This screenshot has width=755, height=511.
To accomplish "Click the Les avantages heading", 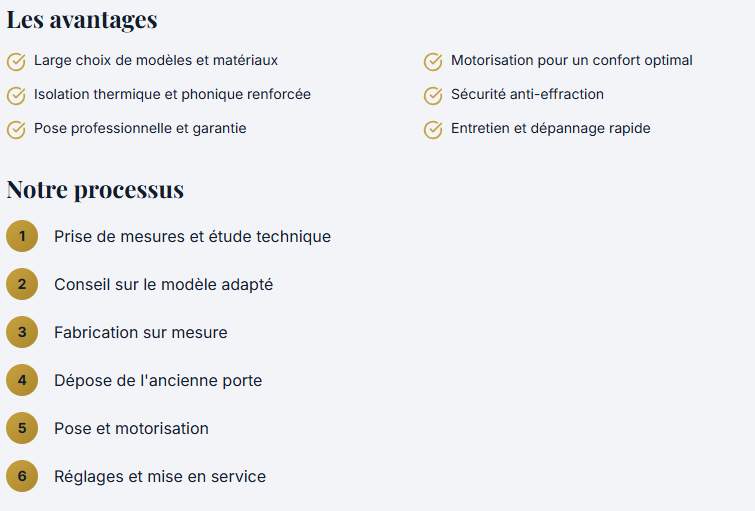I will 82,20.
